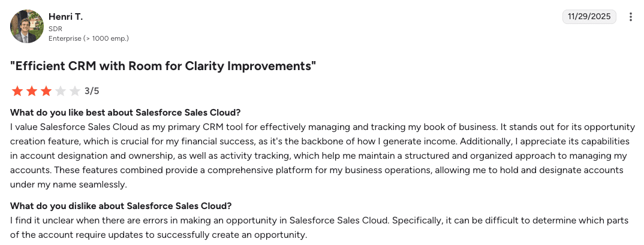Click the fifth empty rating star

(74, 91)
